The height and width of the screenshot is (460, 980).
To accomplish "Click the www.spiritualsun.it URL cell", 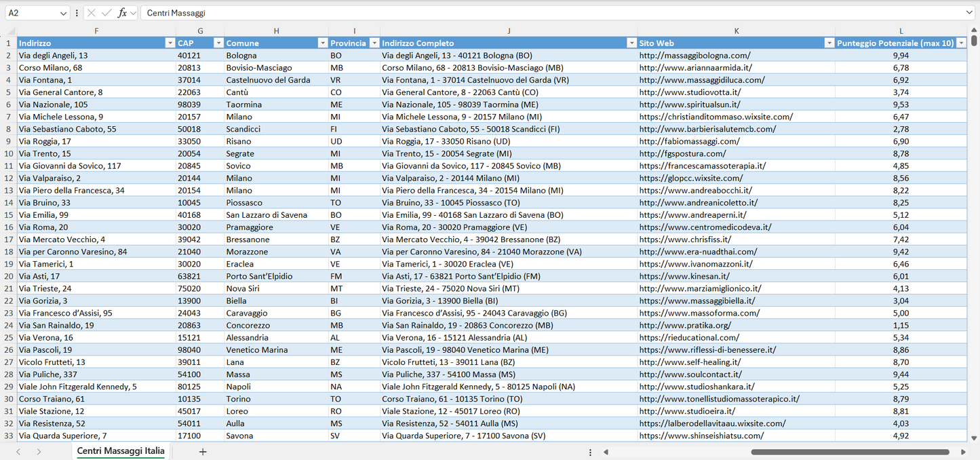I will point(689,104).
